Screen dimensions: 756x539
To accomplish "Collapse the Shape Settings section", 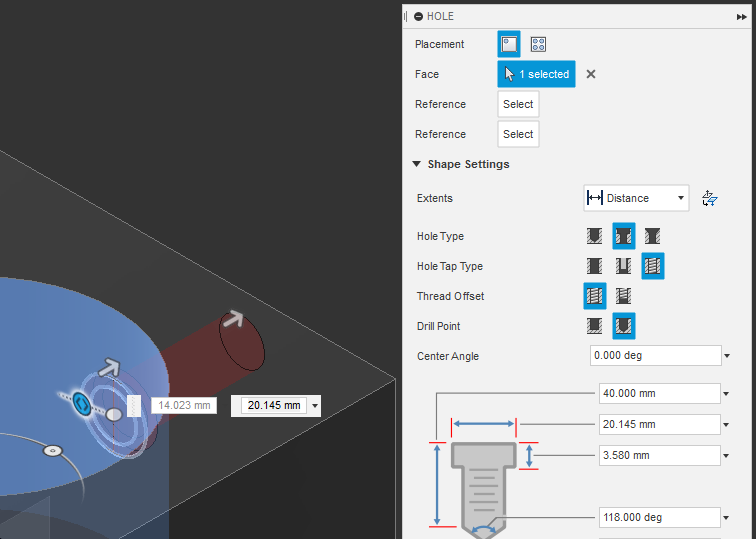I will [x=417, y=164].
